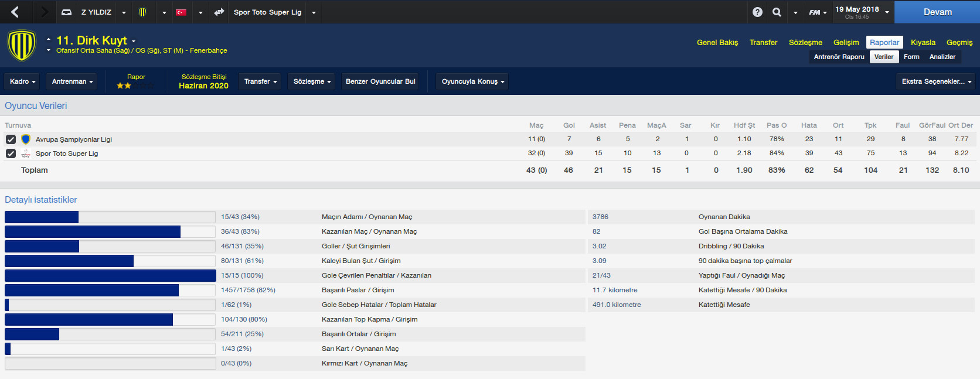Expand the dropdown arrow beside Turkey flag
The height and width of the screenshot is (379, 980).
tap(200, 12)
